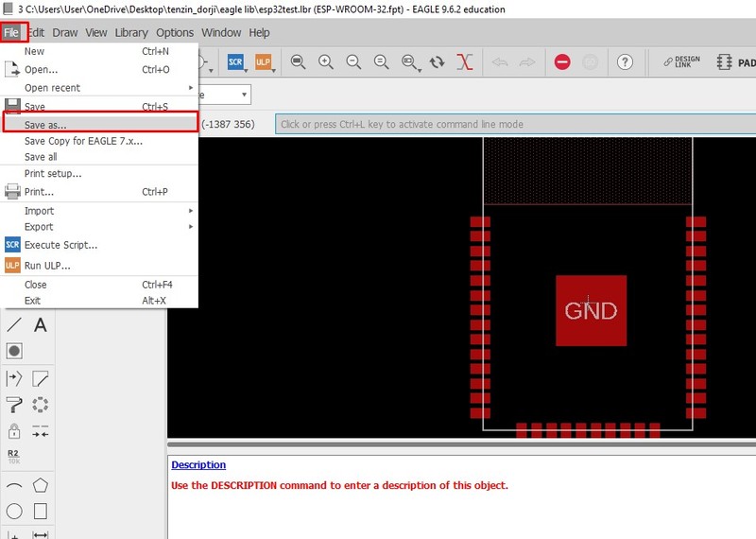The image size is (756, 539).
Task: Click the red X crossed-lines toolbar icon
Action: (x=465, y=61)
